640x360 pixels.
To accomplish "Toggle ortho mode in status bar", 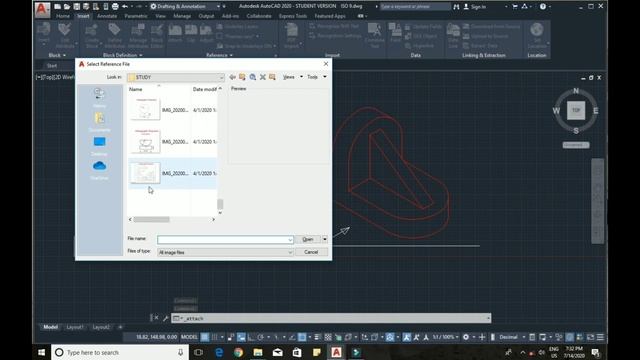I will point(251,337).
